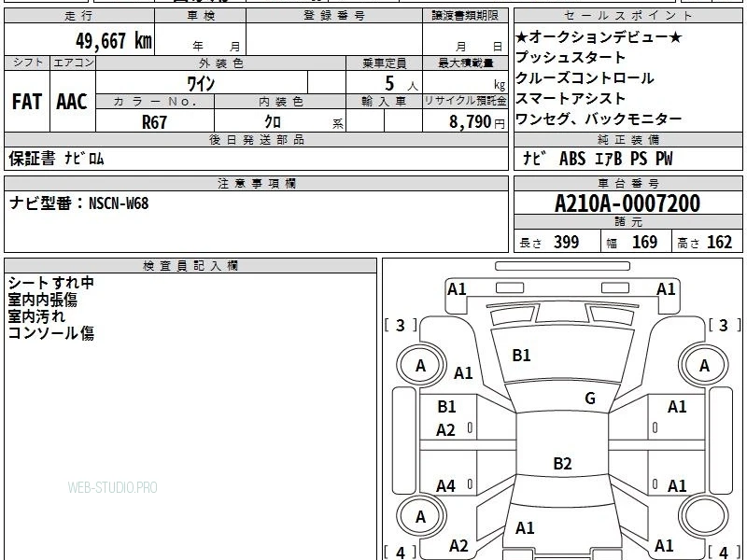Image resolution: width=747 pixels, height=560 pixels.
Task: Click the 輸入車 header
Action: 385,102
